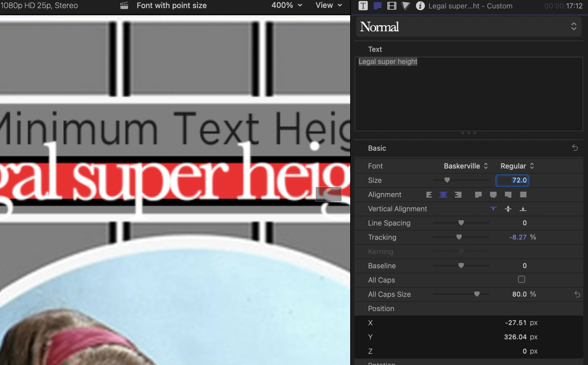Set vertical alignment to top
Viewport: 588px width, 365px height.
pos(493,209)
